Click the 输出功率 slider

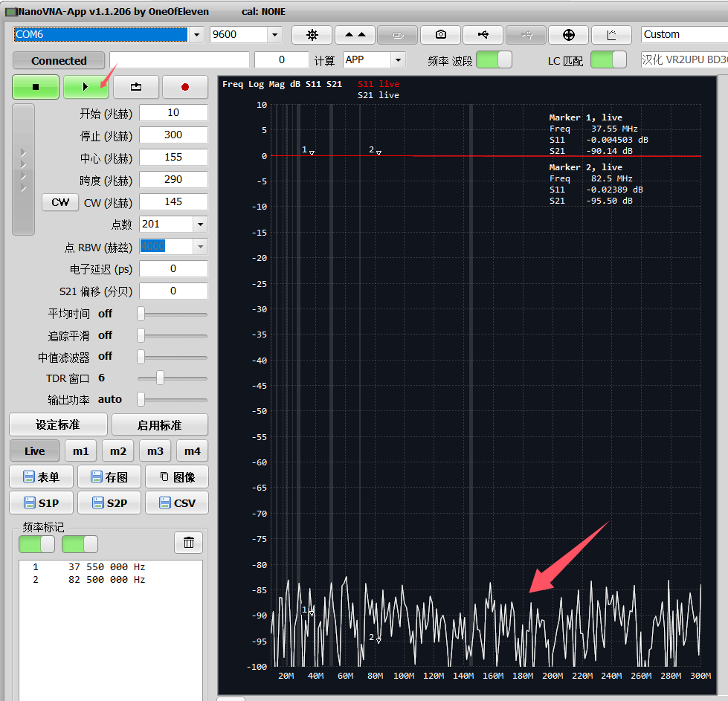tap(173, 399)
